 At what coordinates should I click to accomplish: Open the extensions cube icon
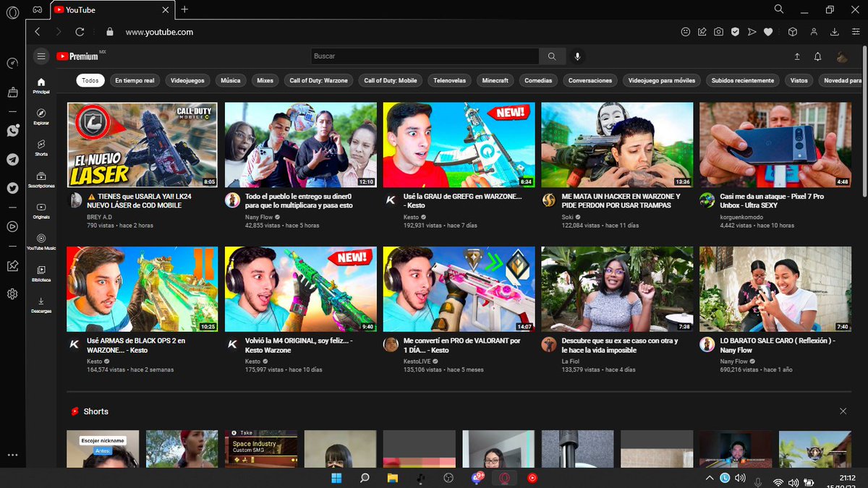[793, 32]
